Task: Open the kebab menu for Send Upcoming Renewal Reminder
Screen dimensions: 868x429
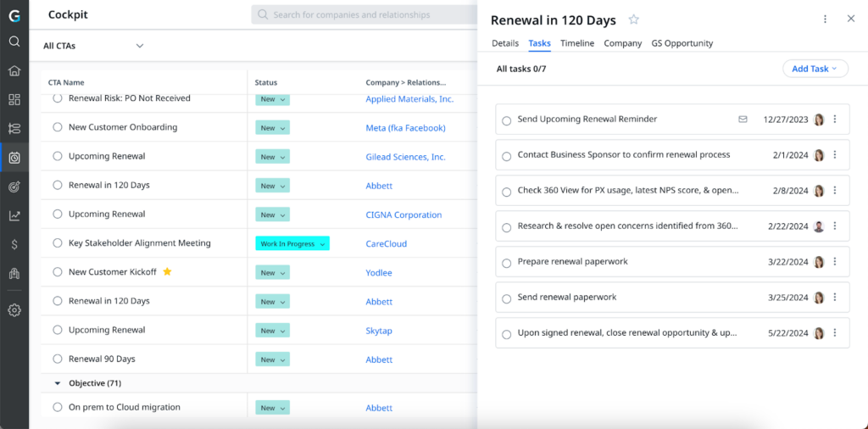Action: tap(835, 119)
